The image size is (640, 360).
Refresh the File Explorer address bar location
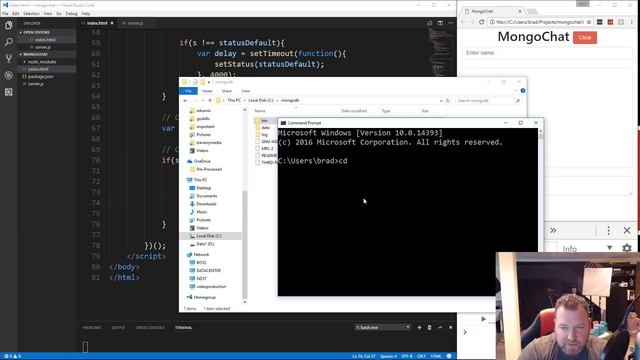(448, 100)
